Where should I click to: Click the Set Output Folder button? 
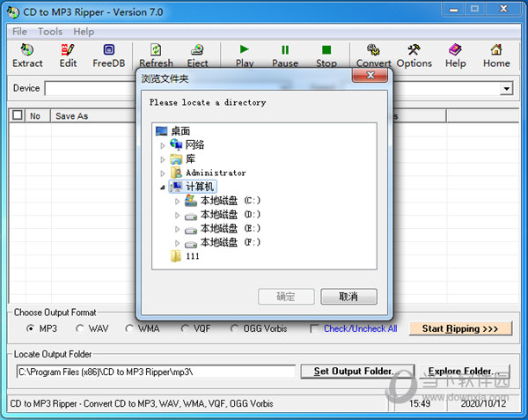tap(357, 372)
